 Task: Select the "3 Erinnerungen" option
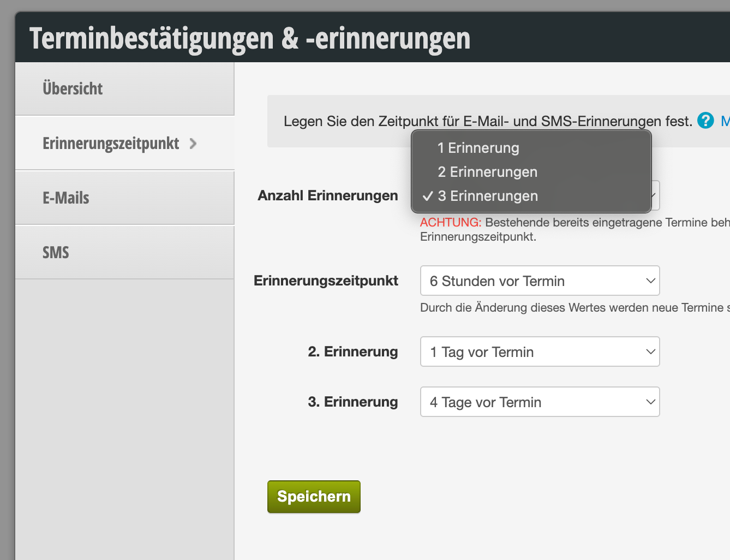pos(487,196)
